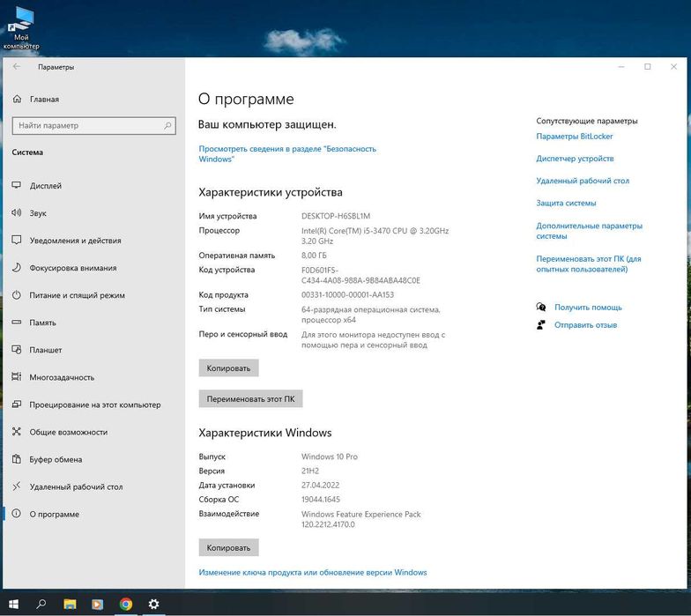Open the Буфер обмена section
691x616 pixels.
click(56, 459)
